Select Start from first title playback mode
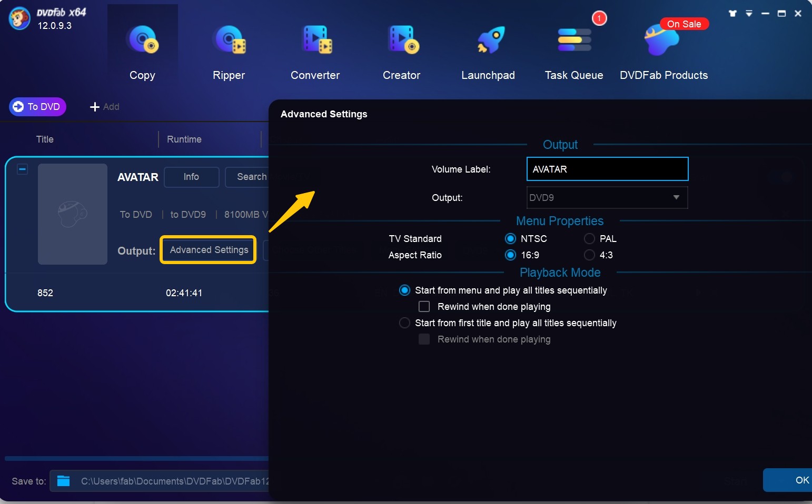 tap(404, 323)
